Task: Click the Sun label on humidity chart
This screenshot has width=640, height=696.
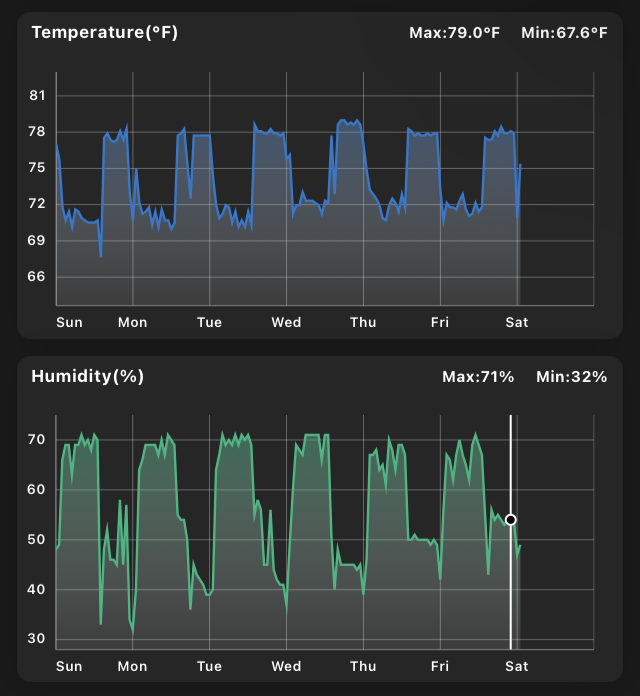Action: point(69,666)
